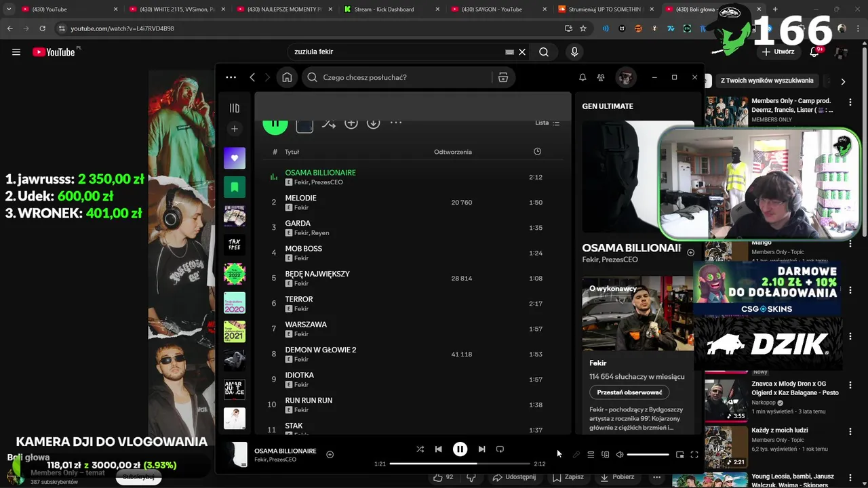The width and height of the screenshot is (868, 488).
Task: Save album to library plus icon
Action: pyautogui.click(x=351, y=123)
